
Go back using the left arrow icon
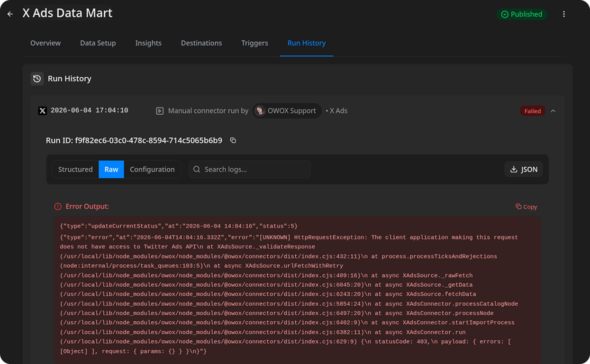(x=10, y=14)
